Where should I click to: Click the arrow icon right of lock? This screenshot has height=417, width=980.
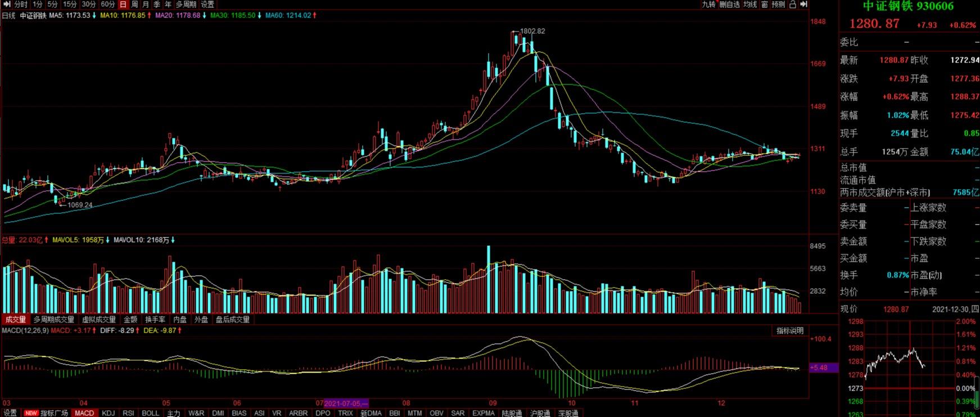tap(804, 5)
